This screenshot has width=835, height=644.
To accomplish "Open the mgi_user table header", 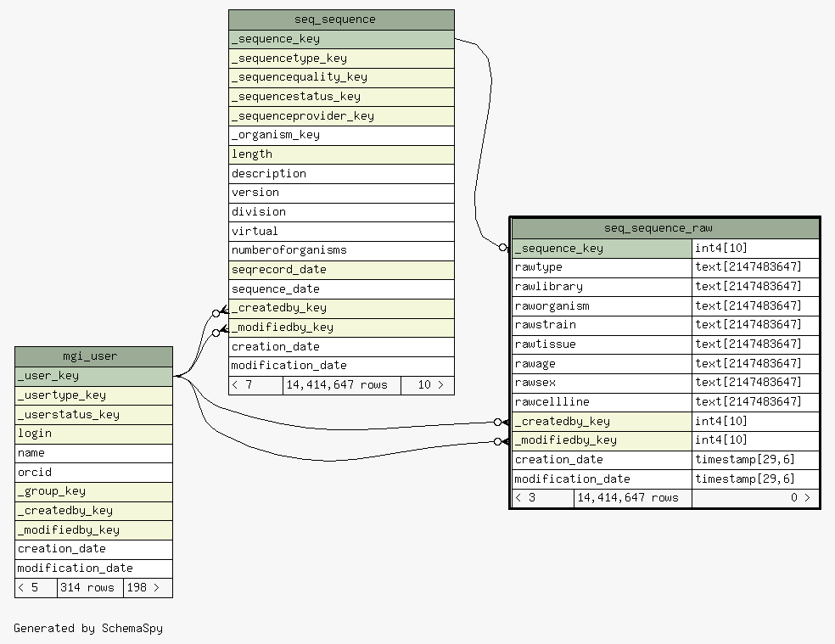I will [93, 356].
